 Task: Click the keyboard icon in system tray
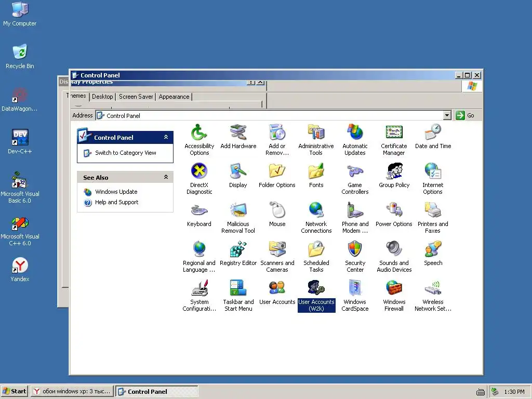[481, 392]
